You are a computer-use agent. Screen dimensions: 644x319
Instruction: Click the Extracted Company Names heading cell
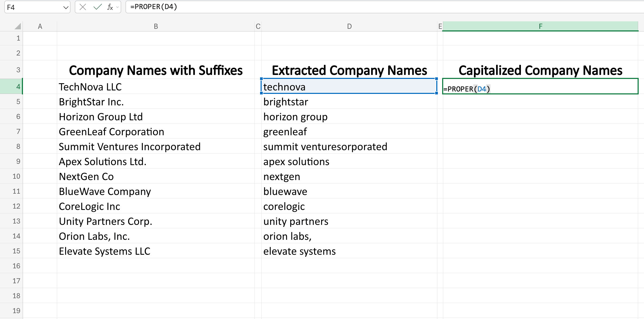pyautogui.click(x=348, y=70)
